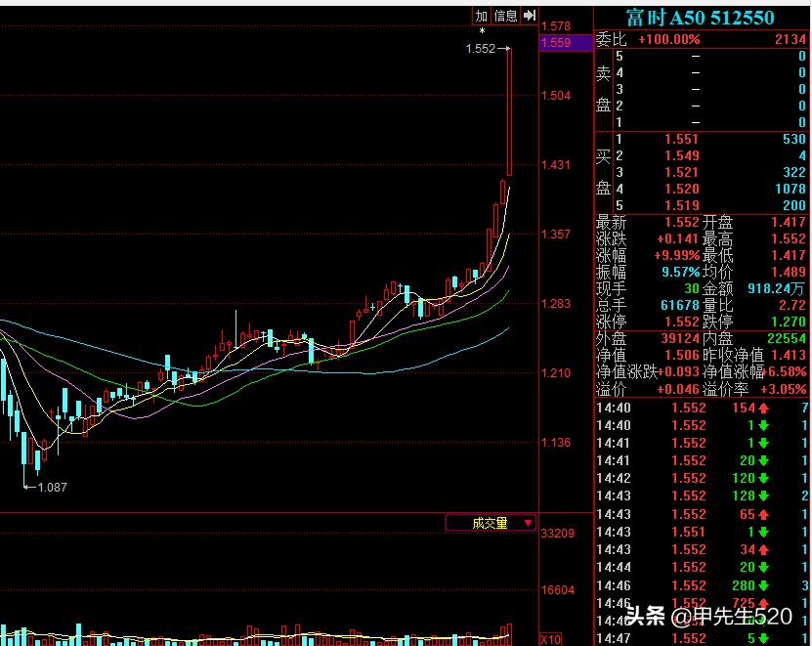This screenshot has height=646, width=812.
Task: Click the 1.357 price axis label
Action: pyautogui.click(x=555, y=235)
